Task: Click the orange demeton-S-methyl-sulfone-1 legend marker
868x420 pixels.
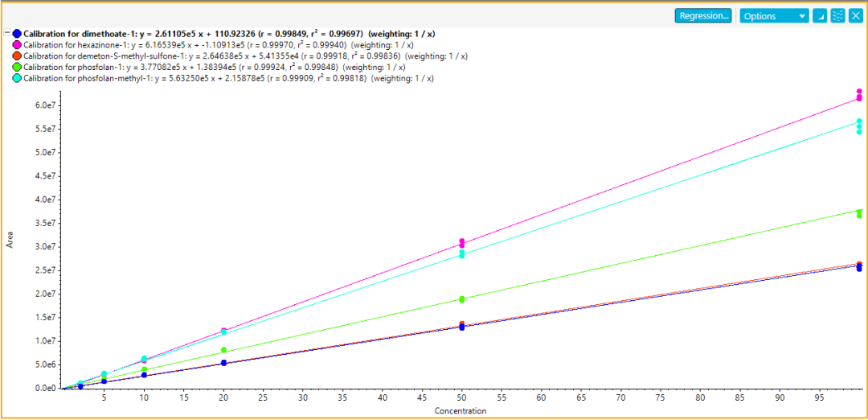Action: click(17, 56)
